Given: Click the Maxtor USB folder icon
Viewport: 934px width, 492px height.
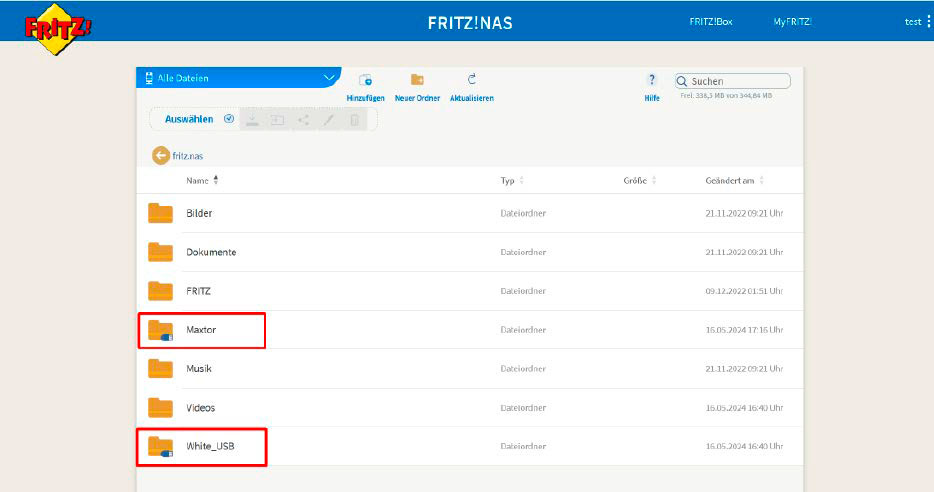Looking at the screenshot, I should 160,330.
